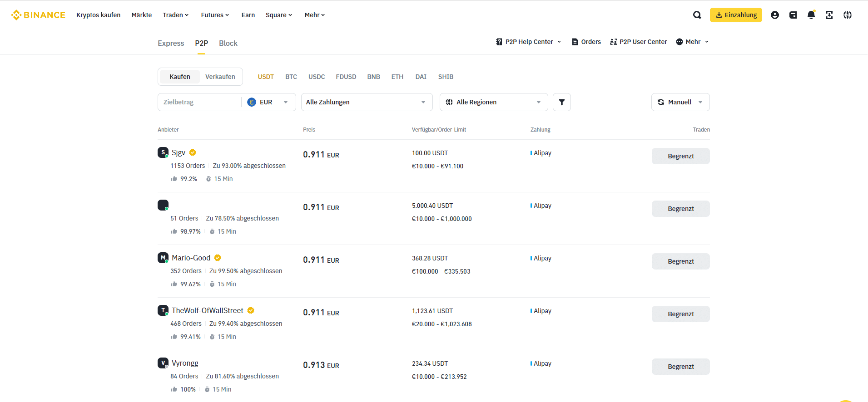This screenshot has height=402, width=868.
Task: Open the Märkte link
Action: 142,15
